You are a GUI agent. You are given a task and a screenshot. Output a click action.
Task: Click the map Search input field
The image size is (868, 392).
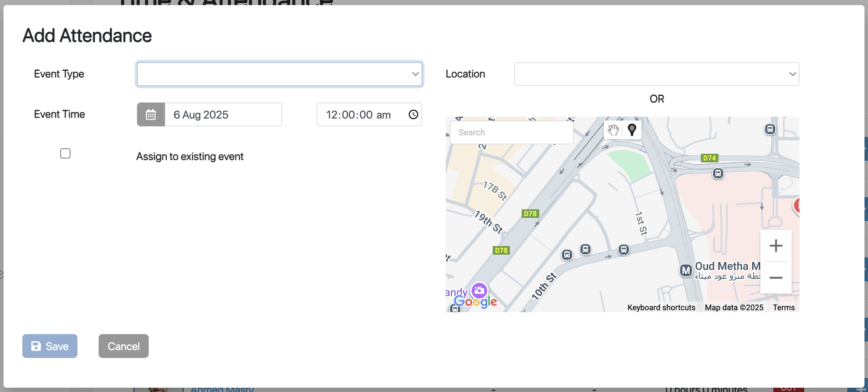point(511,132)
